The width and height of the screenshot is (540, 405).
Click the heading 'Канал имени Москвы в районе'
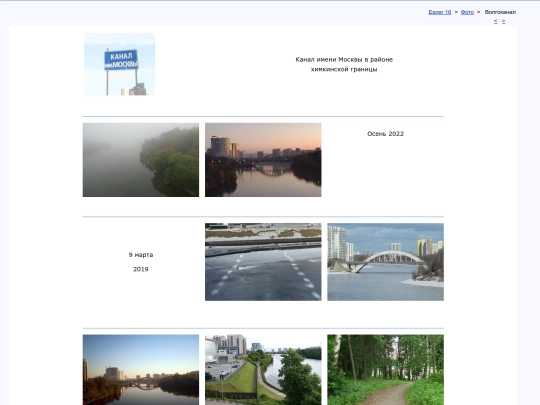(344, 60)
